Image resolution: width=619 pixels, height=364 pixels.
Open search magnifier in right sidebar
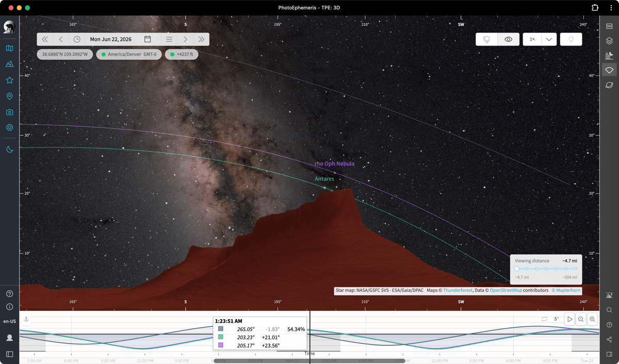click(x=609, y=310)
